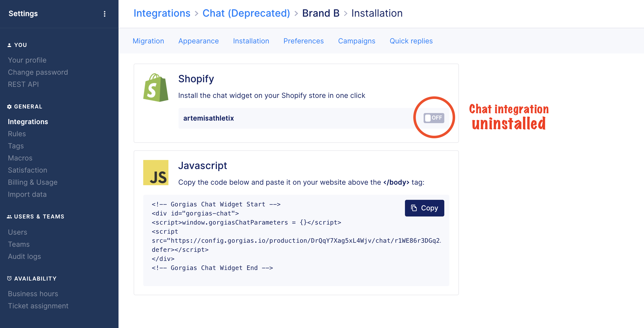Select the Quick replies tab
Image resolution: width=644 pixels, height=328 pixels.
click(411, 41)
